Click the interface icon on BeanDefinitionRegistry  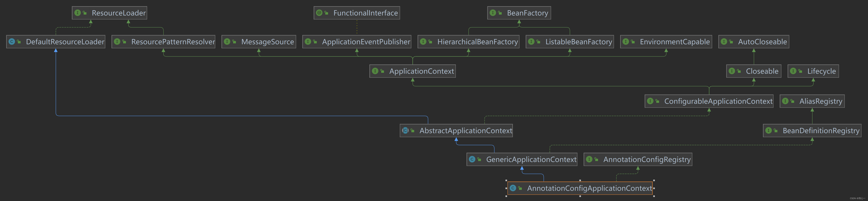point(769,130)
